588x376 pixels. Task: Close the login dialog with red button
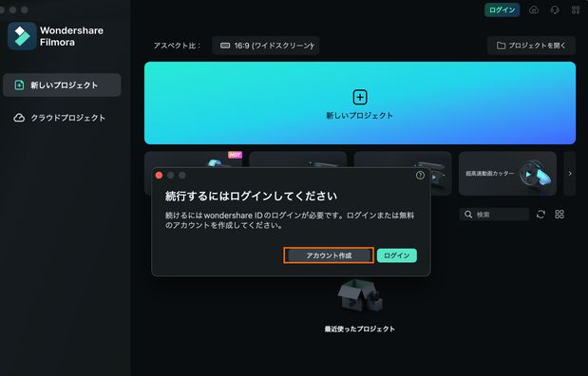[159, 176]
